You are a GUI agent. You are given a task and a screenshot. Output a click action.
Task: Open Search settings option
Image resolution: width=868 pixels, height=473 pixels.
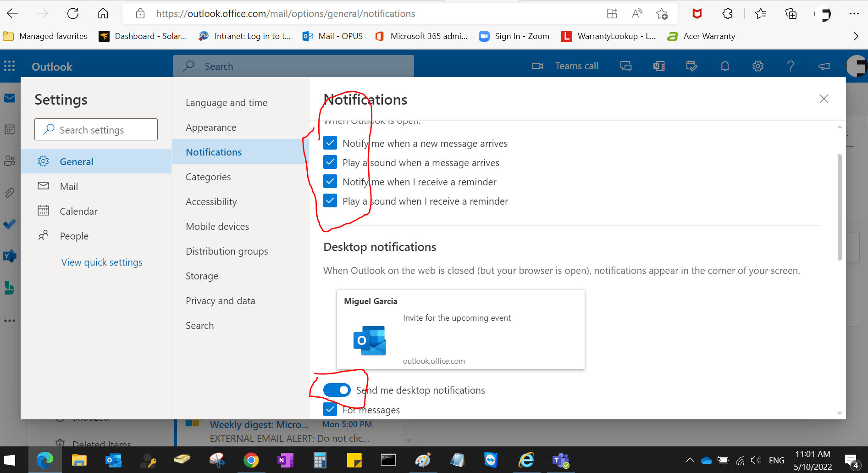click(241, 326)
